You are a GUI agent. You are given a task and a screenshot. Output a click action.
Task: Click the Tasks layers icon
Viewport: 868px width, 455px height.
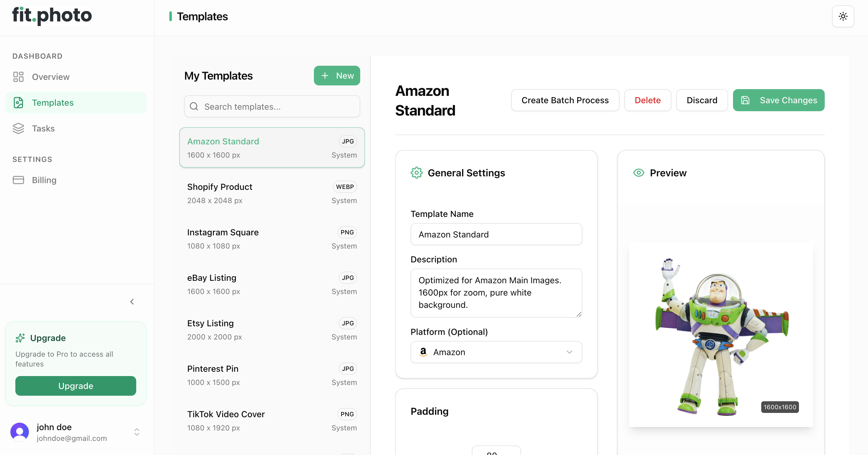pyautogui.click(x=18, y=128)
